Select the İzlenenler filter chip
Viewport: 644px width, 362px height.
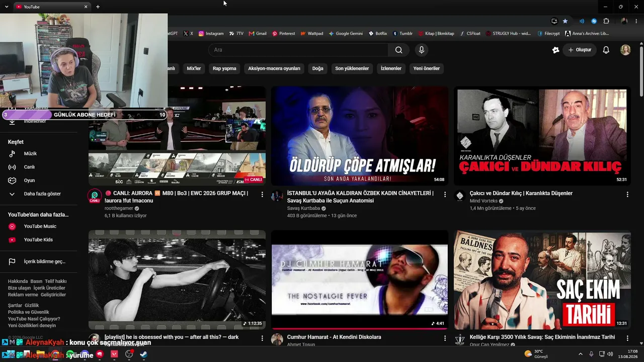click(391, 68)
